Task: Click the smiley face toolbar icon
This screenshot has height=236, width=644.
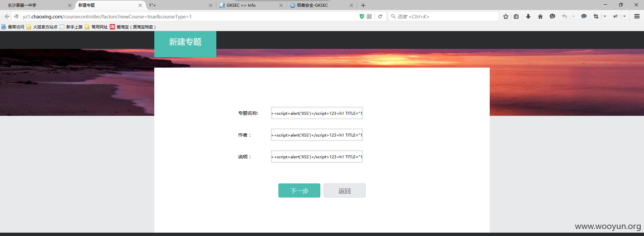Action: (552, 16)
